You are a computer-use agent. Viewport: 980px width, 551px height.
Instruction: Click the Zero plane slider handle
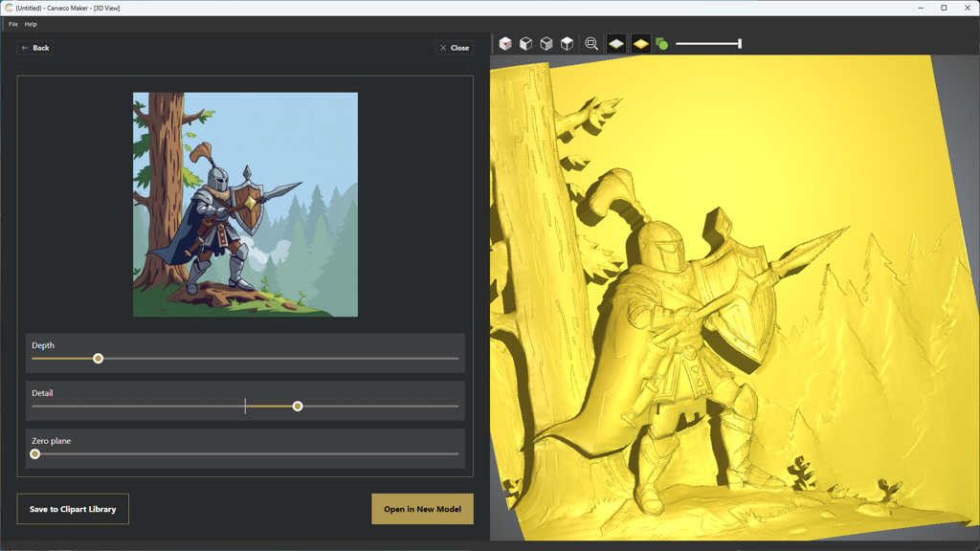pos(35,454)
